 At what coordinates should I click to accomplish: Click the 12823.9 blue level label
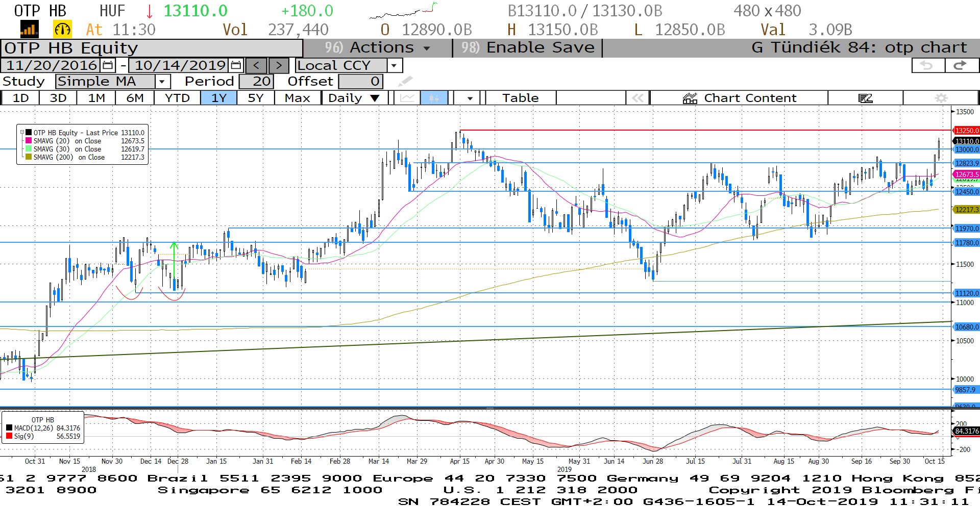[967, 163]
